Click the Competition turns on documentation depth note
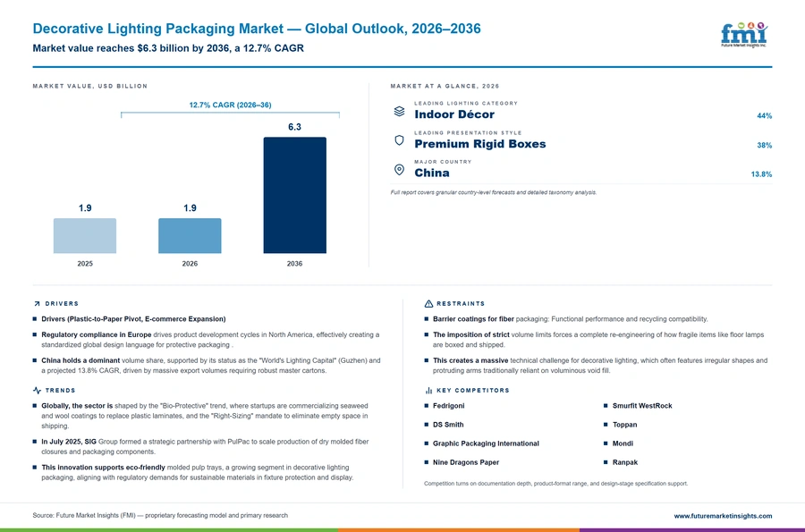805x532 pixels. tap(556, 484)
